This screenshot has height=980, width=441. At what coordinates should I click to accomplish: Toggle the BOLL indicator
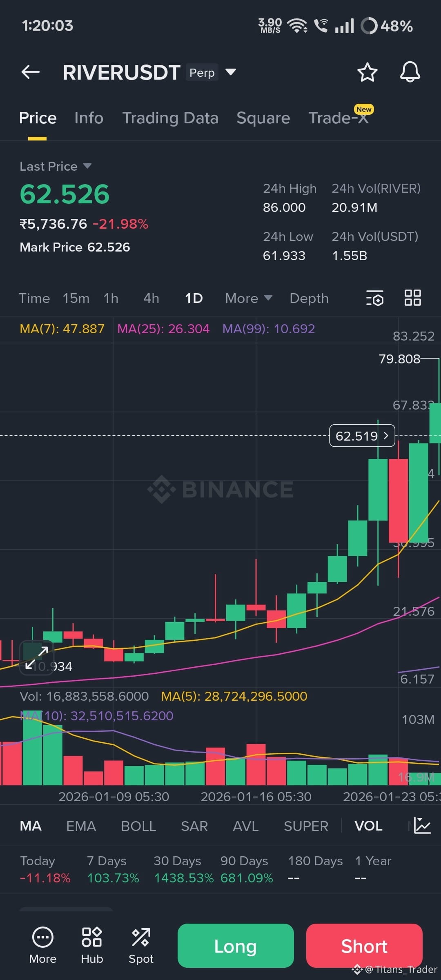pyautogui.click(x=138, y=826)
